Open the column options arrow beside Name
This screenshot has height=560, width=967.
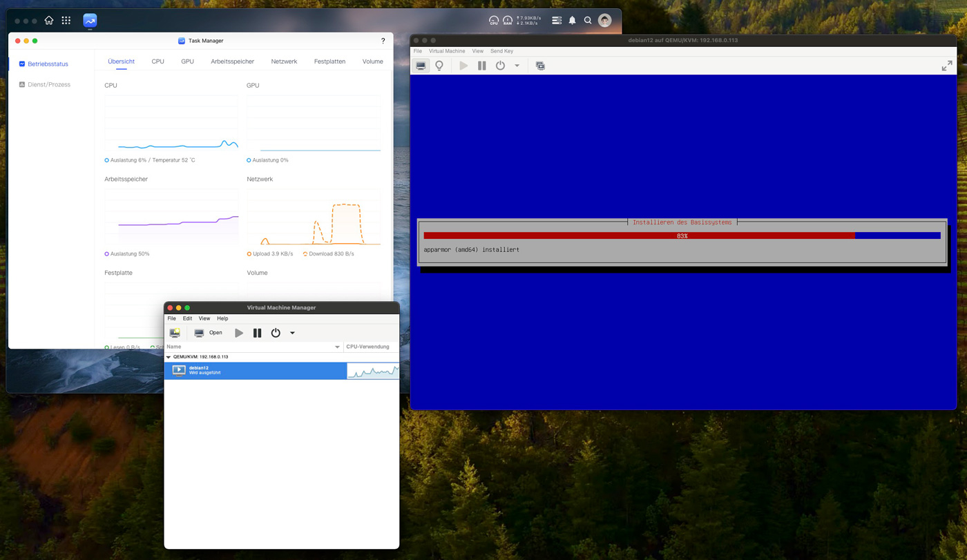coord(338,347)
